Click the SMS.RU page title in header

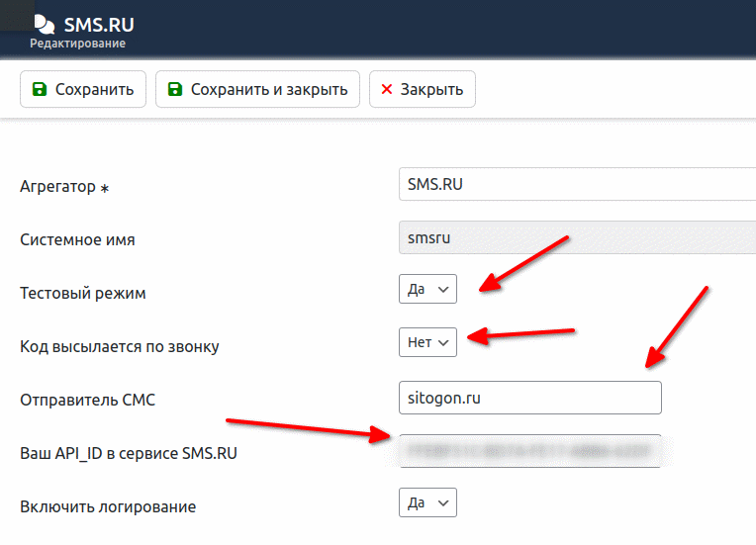pos(99,25)
